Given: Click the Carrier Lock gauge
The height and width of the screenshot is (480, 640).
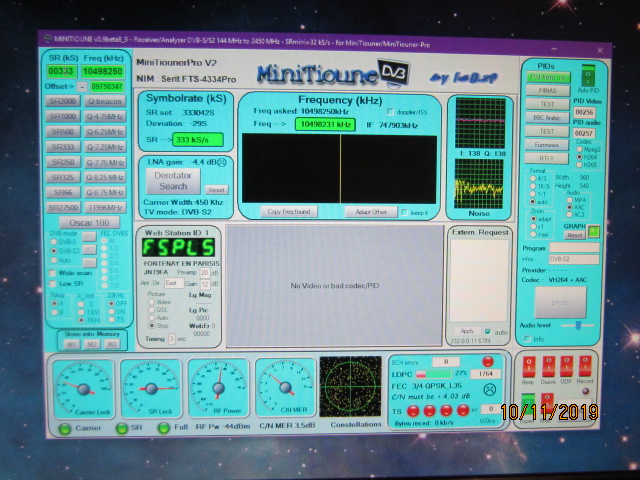Looking at the screenshot, I should [x=84, y=388].
